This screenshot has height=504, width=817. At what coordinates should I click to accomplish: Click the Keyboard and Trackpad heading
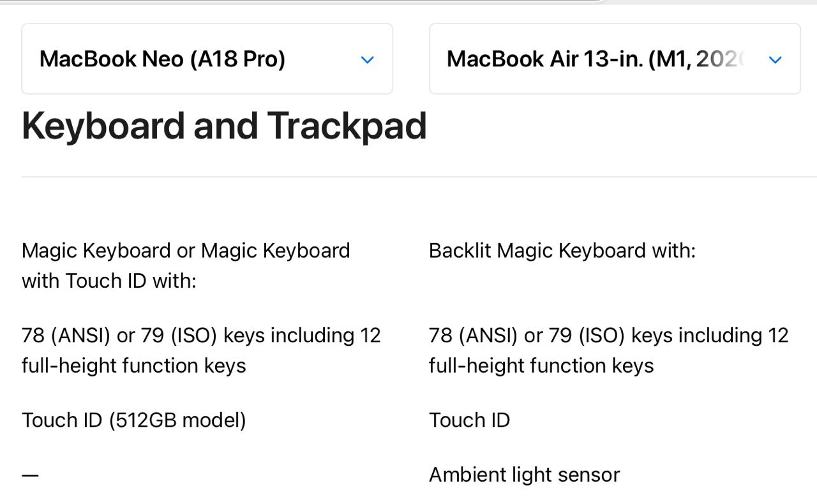tap(224, 126)
